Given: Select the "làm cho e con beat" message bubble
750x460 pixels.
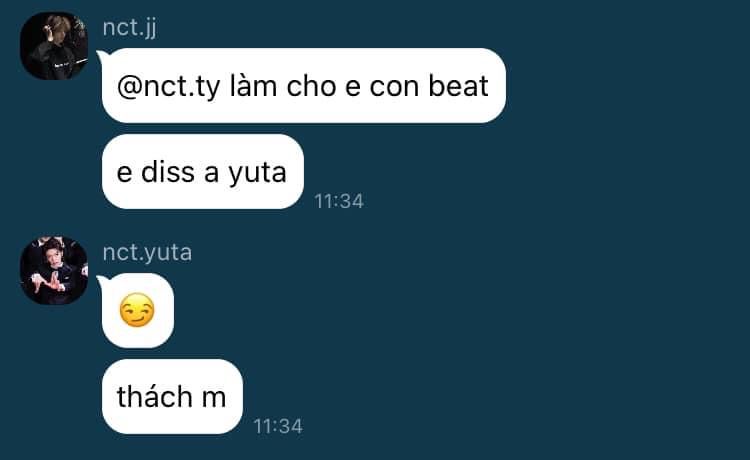Looking at the screenshot, I should 304,86.
